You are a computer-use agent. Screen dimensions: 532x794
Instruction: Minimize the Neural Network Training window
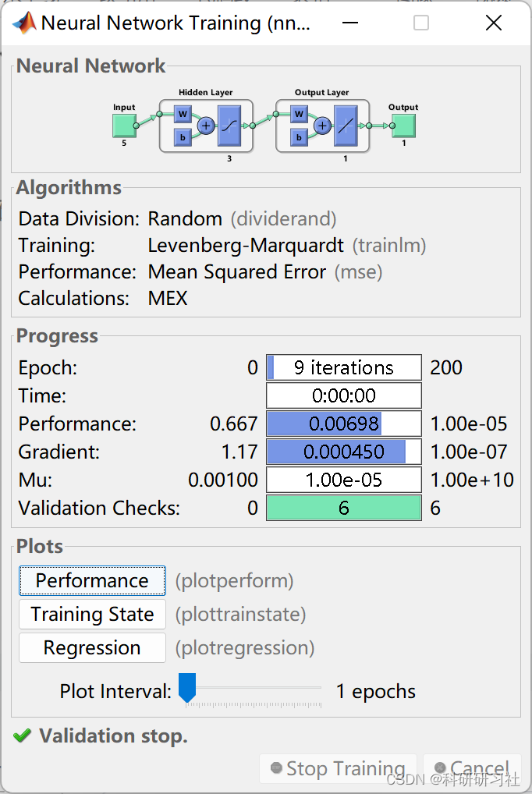[x=350, y=23]
